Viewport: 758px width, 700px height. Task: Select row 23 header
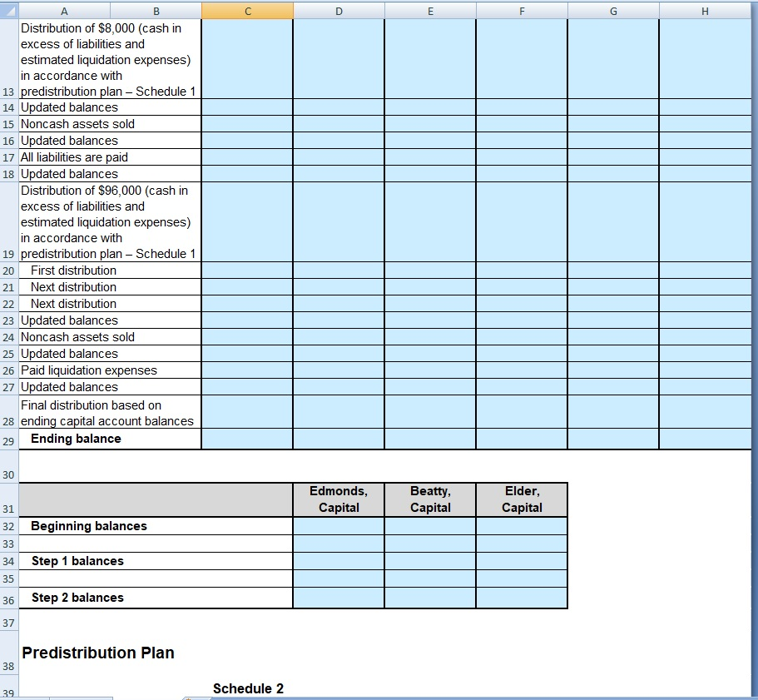9,320
